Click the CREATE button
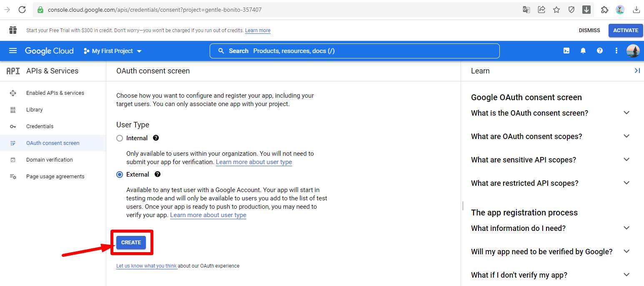Image resolution: width=644 pixels, height=286 pixels. (x=131, y=243)
